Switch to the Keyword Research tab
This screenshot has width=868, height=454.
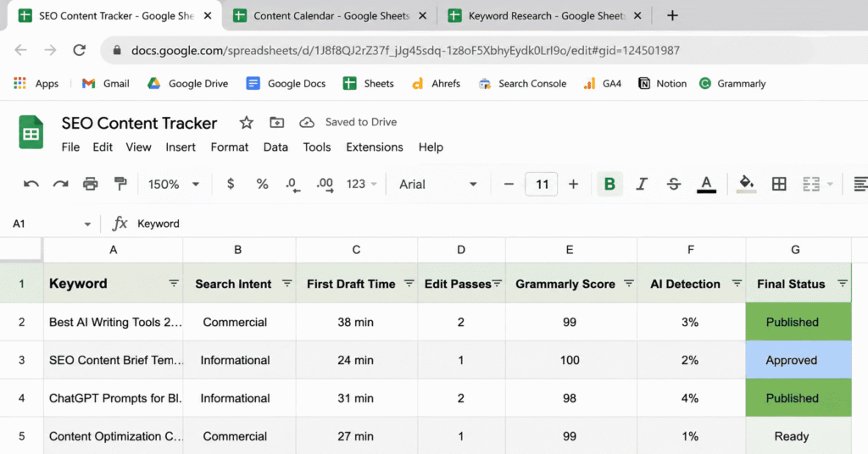[543, 15]
